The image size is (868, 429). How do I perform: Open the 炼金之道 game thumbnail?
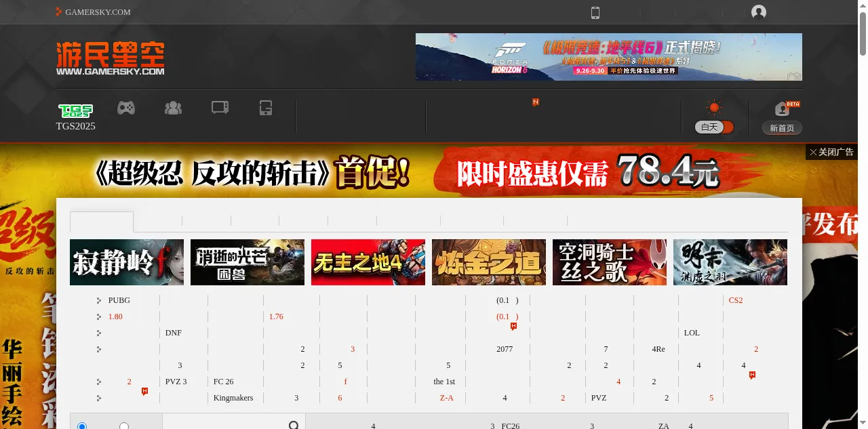click(x=489, y=262)
